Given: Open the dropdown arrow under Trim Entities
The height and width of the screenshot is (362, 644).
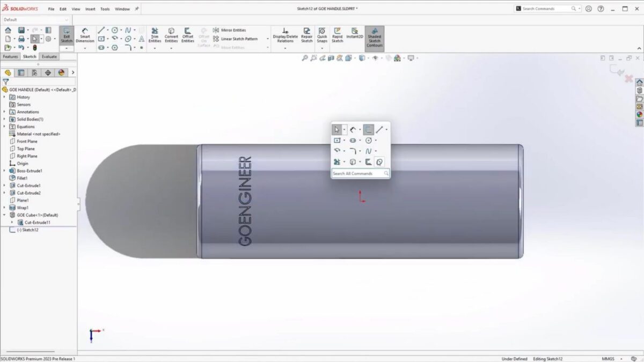Looking at the screenshot, I should (x=155, y=48).
